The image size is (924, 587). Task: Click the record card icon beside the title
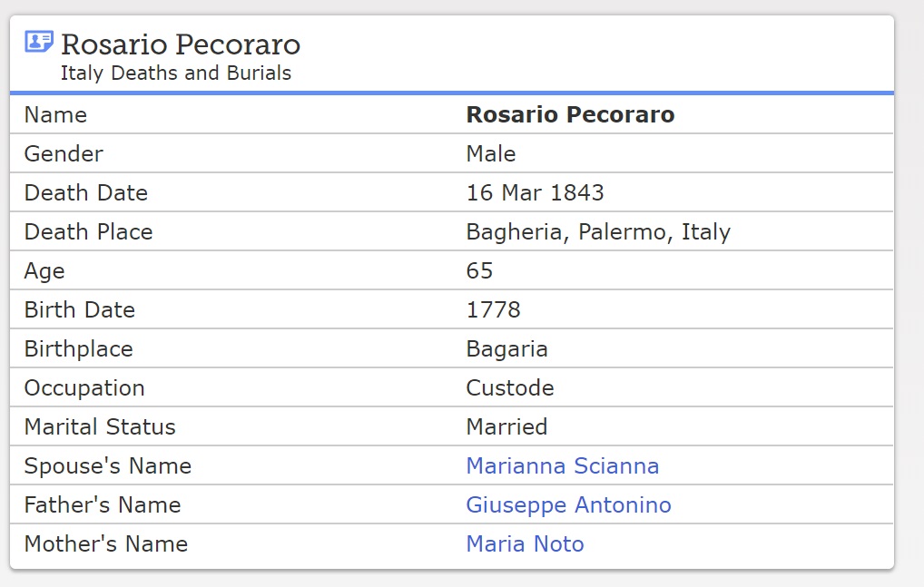(39, 42)
